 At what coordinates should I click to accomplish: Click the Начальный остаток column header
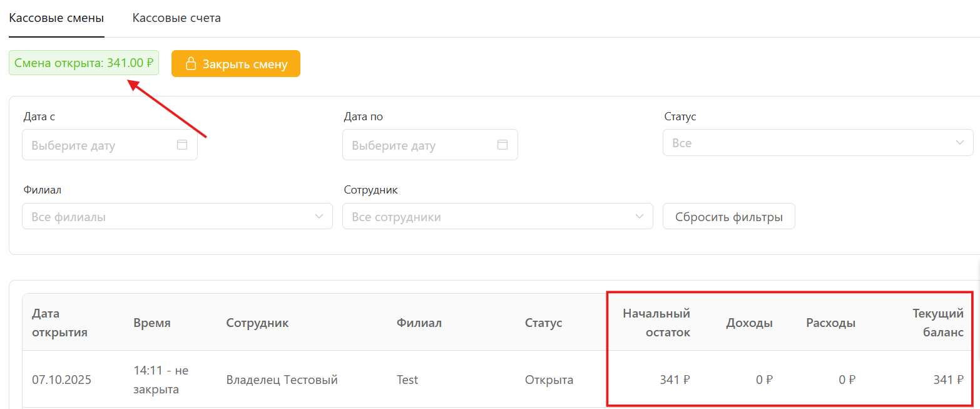[x=656, y=323]
